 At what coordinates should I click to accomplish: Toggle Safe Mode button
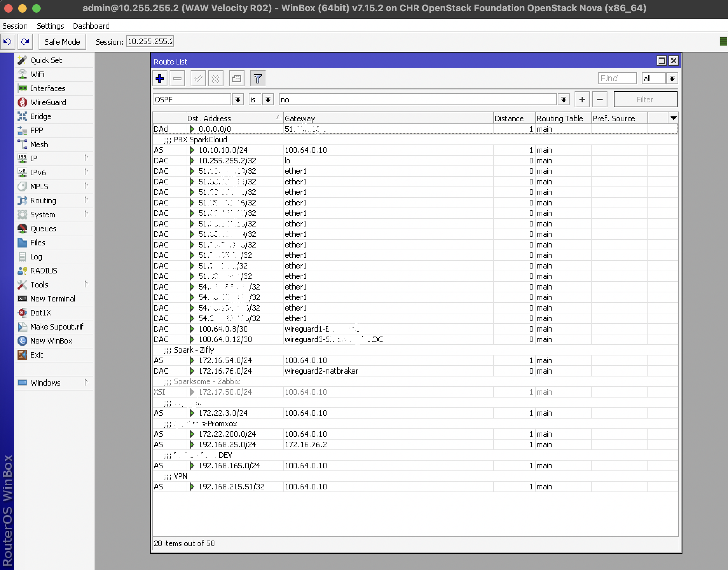(62, 42)
